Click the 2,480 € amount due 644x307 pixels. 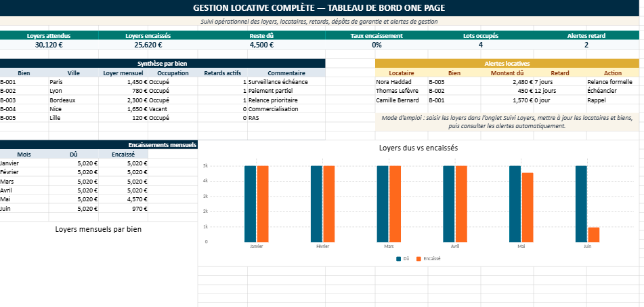point(507,82)
